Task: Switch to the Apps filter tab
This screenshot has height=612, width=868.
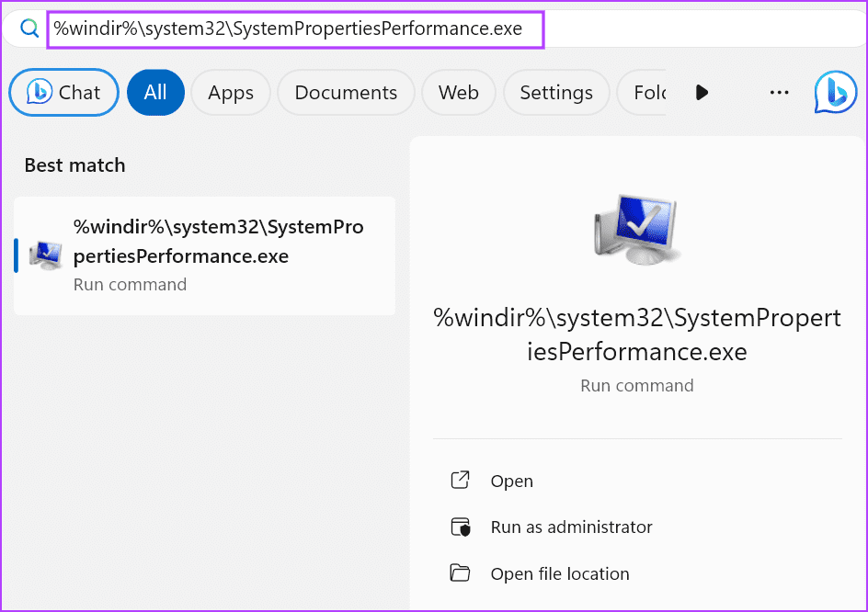Action: 230,93
